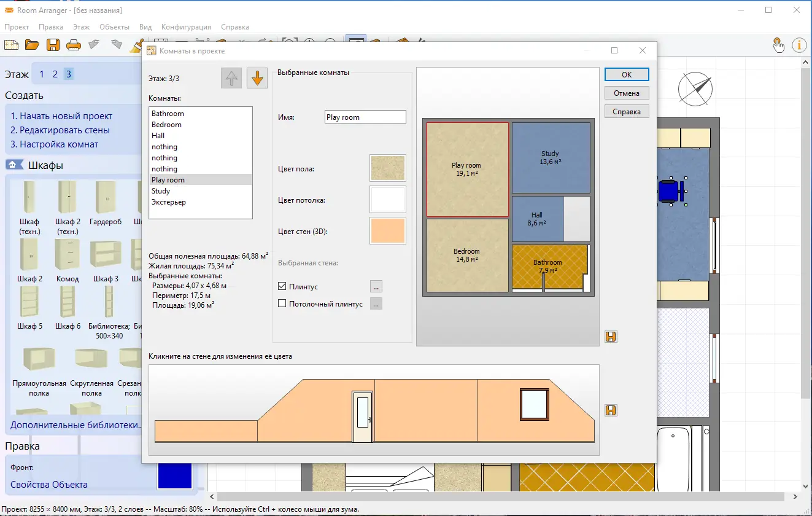This screenshot has height=516, width=812.
Task: Open the Проект menu
Action: pos(17,27)
